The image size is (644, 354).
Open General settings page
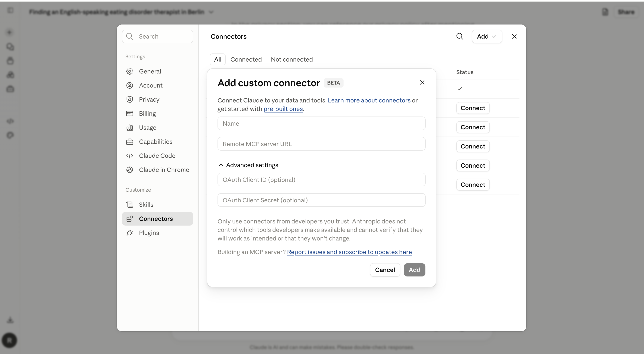click(x=158, y=71)
